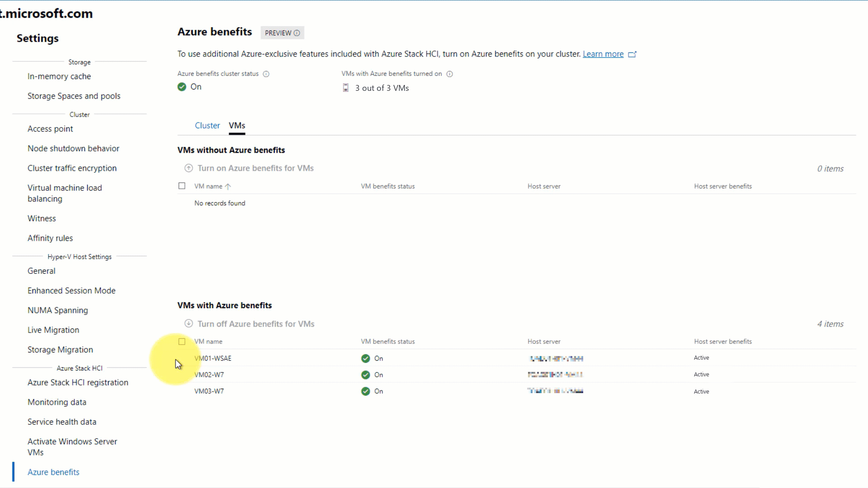
Task: Select the VMs tab
Action: point(237,125)
